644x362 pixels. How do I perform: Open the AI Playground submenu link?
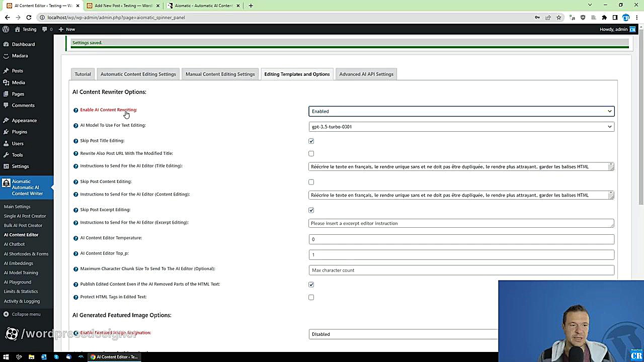click(x=18, y=282)
